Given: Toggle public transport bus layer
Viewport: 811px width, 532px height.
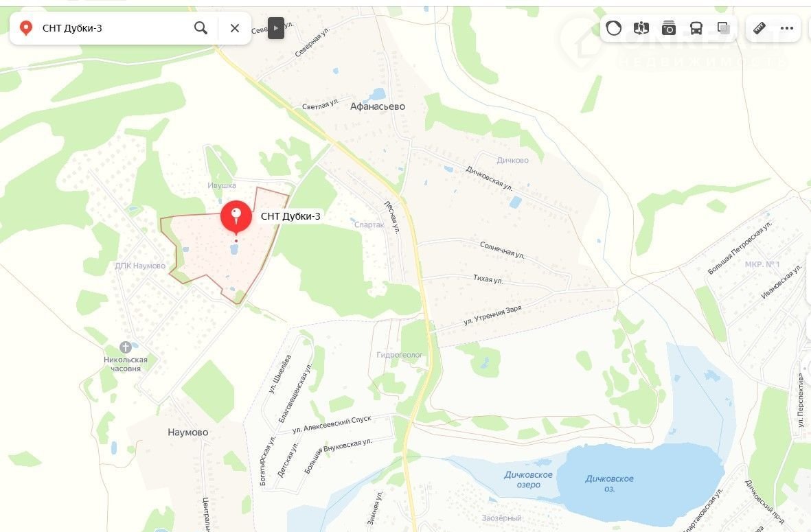Looking at the screenshot, I should coord(696,28).
